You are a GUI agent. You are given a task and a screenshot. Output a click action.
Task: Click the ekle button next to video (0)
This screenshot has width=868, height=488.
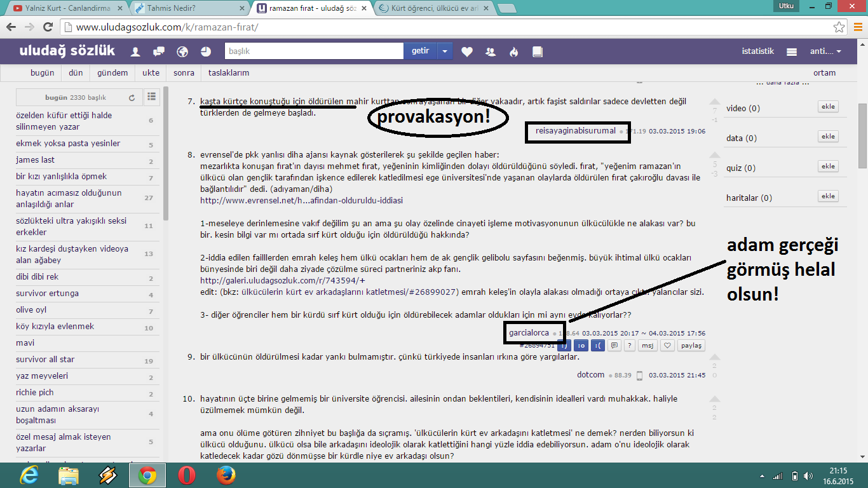[828, 107]
